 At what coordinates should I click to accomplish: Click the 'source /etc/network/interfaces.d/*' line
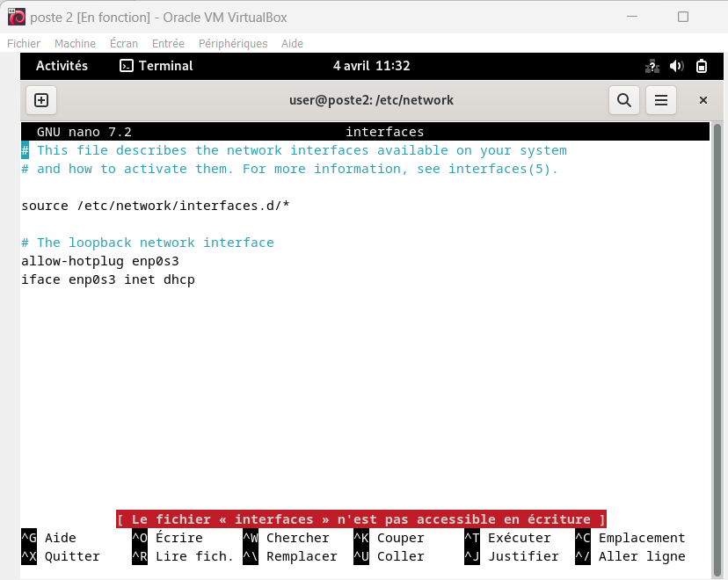[155, 206]
